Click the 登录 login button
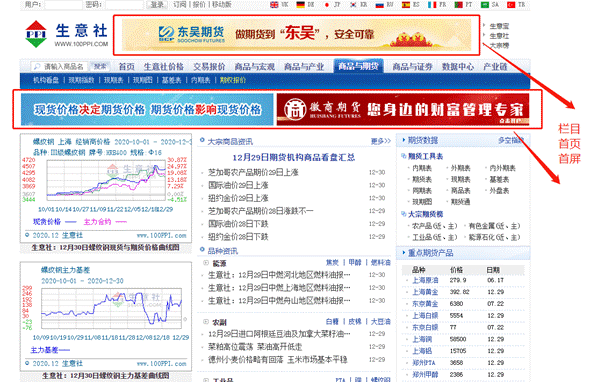Viewport: 612px width, 382px height. (x=157, y=5)
